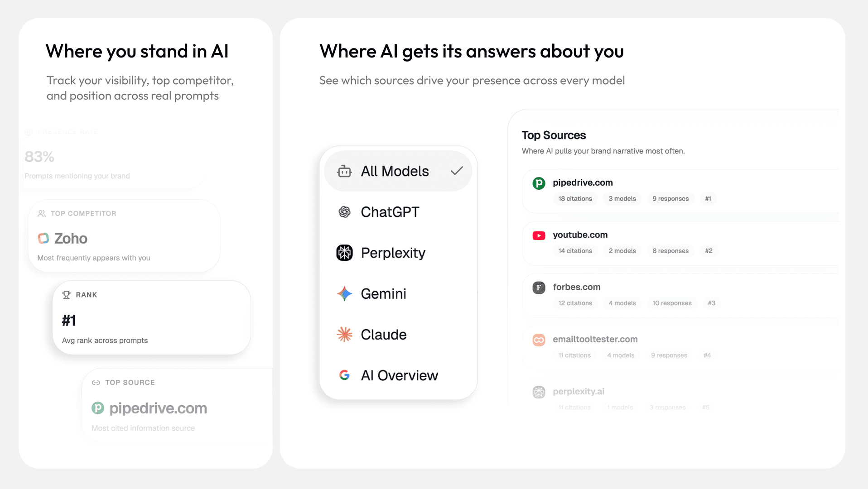This screenshot has width=868, height=489.
Task: Click the Zoho top competitor card
Action: (x=124, y=236)
